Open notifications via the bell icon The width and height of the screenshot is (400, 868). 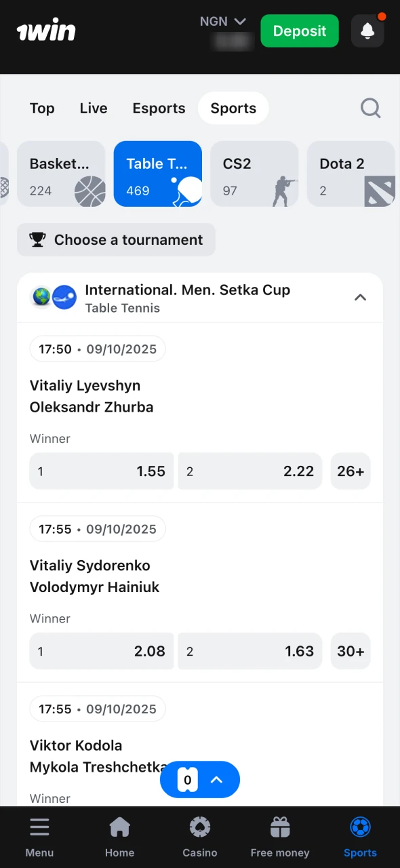pos(367,31)
